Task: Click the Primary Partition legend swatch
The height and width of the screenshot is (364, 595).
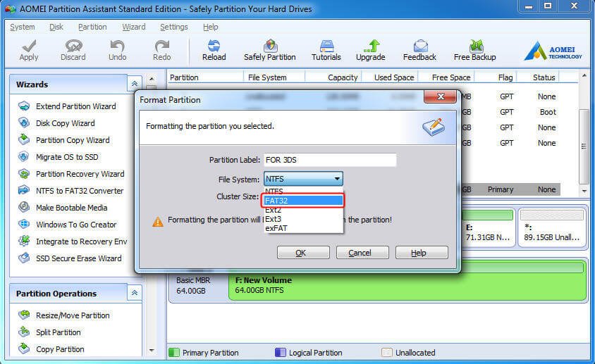Action: [174, 353]
